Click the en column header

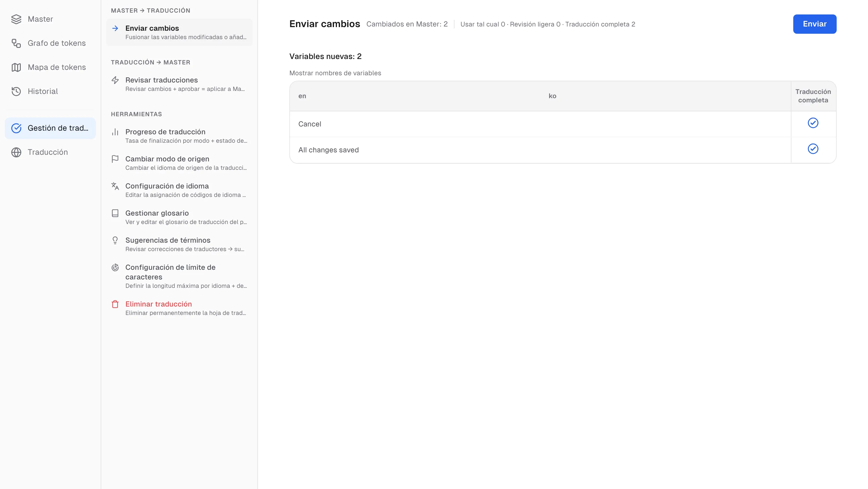click(x=302, y=96)
